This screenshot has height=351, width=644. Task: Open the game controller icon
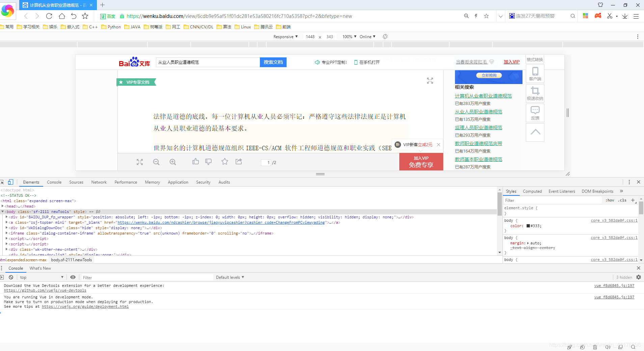(x=598, y=16)
